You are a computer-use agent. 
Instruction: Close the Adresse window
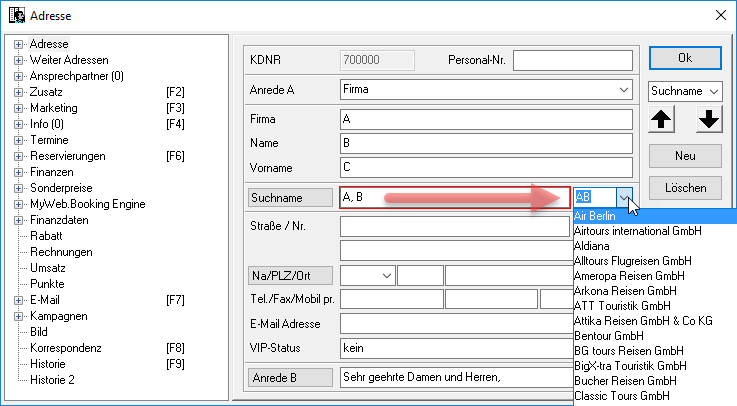coord(721,16)
